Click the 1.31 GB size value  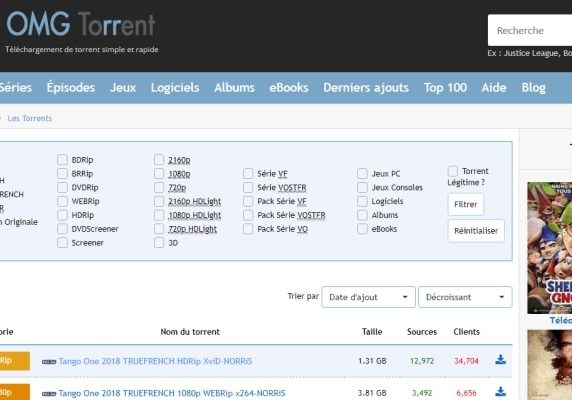pyautogui.click(x=372, y=361)
